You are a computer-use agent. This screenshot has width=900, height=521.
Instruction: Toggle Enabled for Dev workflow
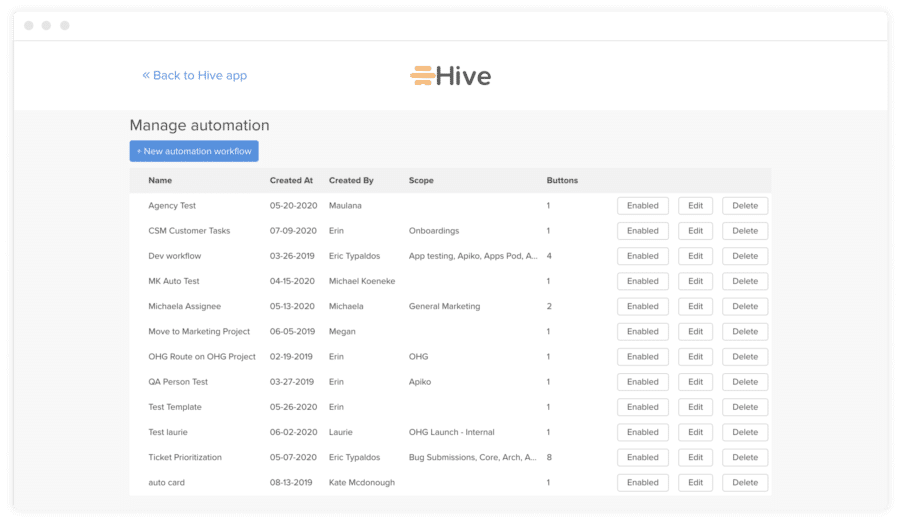(x=642, y=256)
